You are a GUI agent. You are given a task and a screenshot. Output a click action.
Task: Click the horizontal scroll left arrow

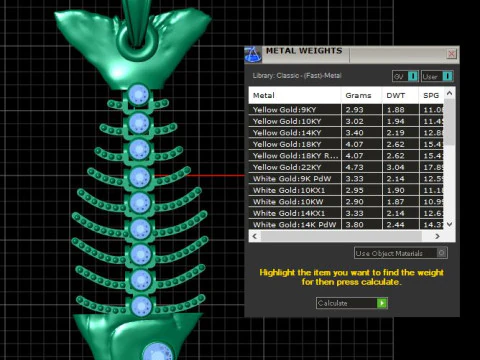[x=255, y=236]
